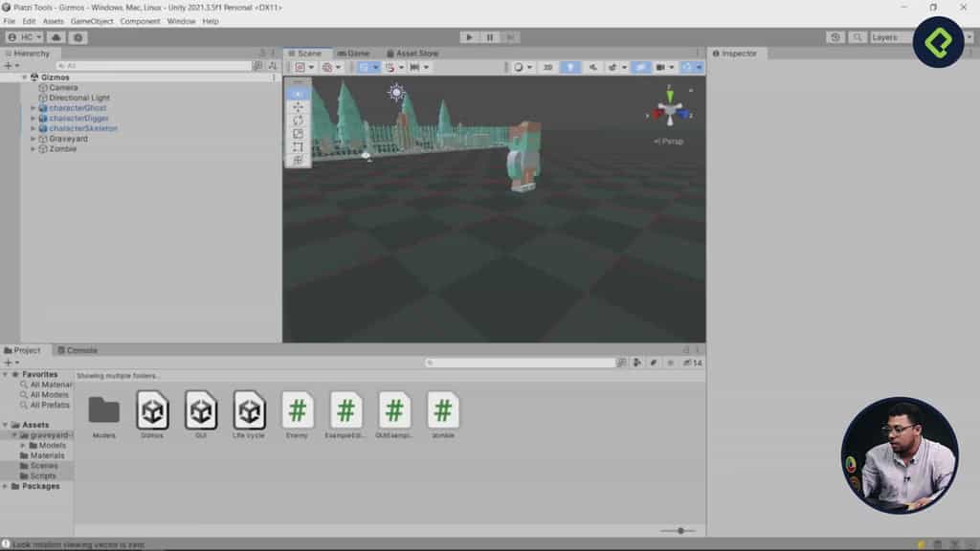Toggle scene effects visibility
The image size is (980, 551).
click(x=612, y=67)
